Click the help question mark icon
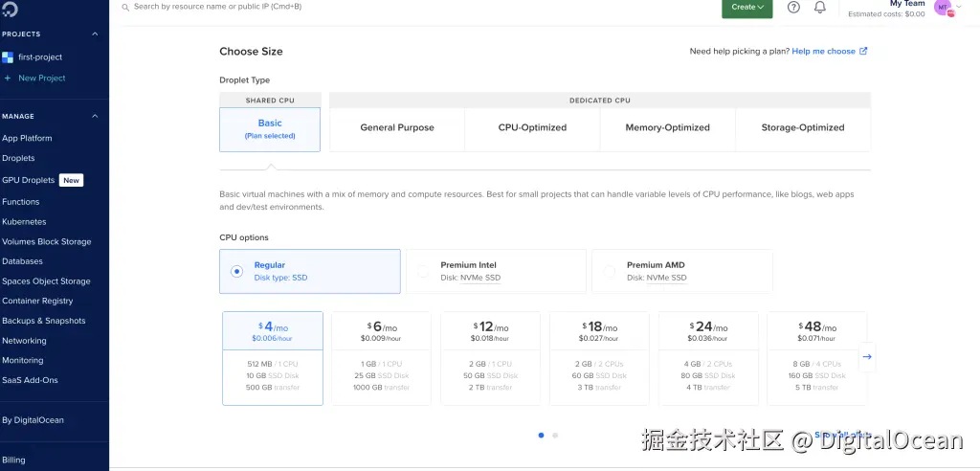This screenshot has height=471, width=980. [793, 8]
